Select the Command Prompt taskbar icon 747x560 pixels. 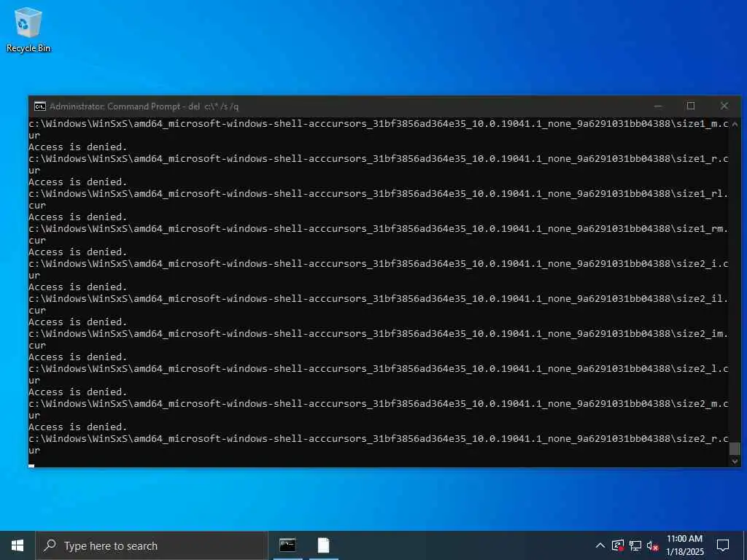coord(287,545)
